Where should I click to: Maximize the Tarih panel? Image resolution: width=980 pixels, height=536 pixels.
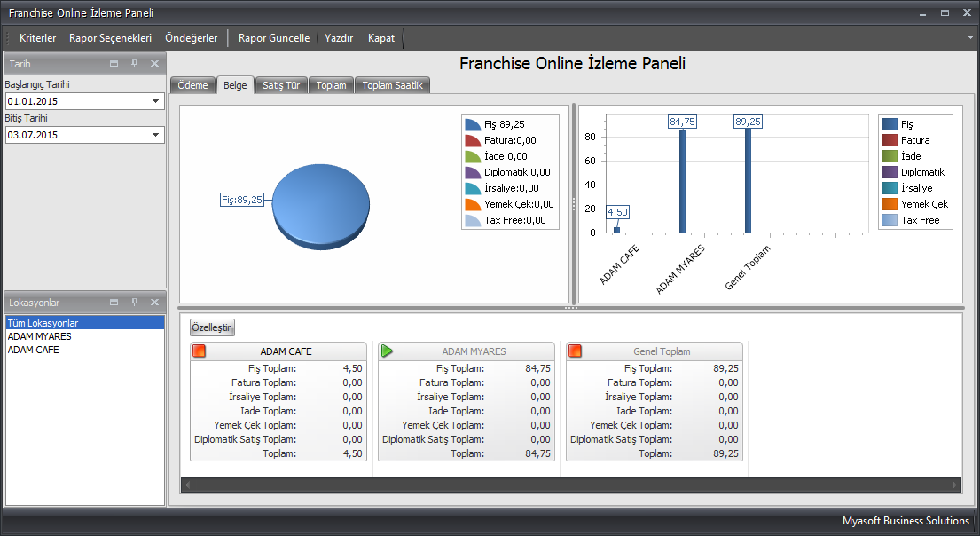[x=114, y=64]
